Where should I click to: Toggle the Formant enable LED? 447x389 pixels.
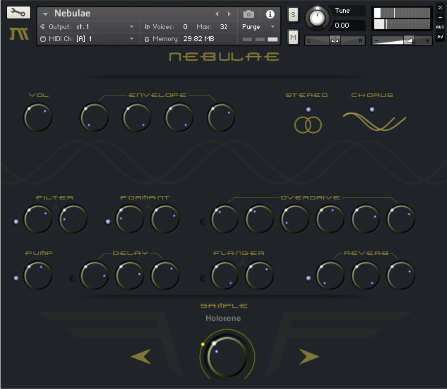point(108,221)
